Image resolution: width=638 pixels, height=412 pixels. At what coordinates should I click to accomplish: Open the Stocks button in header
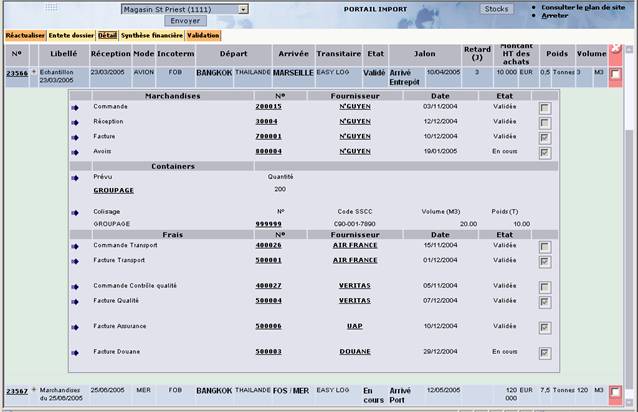pyautogui.click(x=496, y=9)
